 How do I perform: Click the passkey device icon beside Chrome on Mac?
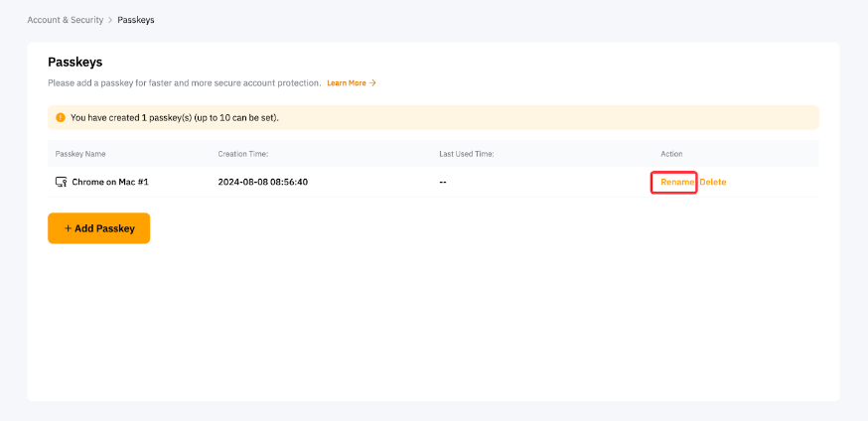(61, 183)
